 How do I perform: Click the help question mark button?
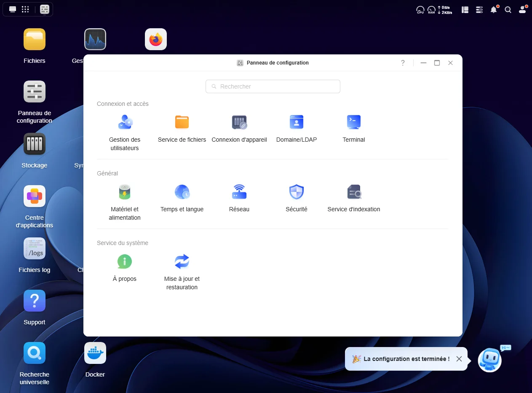point(403,63)
